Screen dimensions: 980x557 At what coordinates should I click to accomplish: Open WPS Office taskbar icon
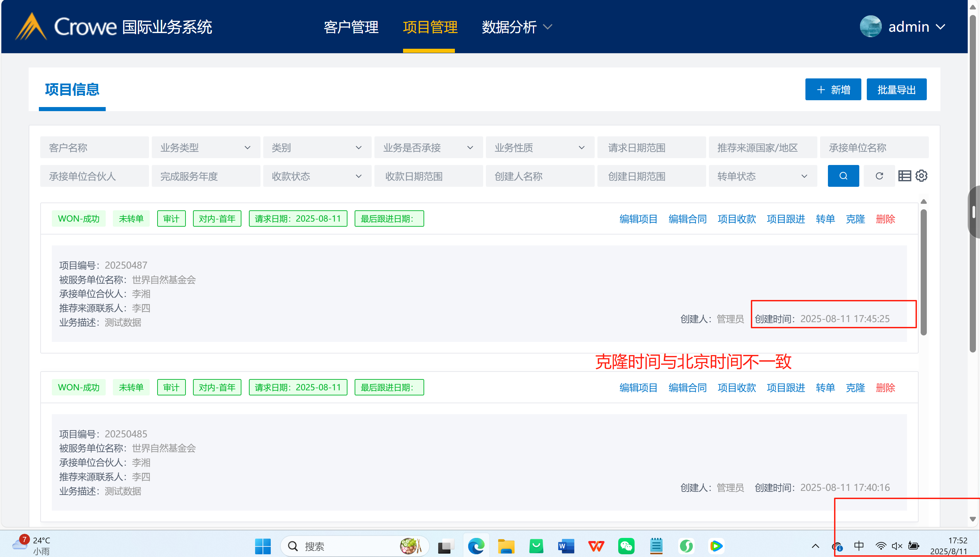tap(596, 546)
